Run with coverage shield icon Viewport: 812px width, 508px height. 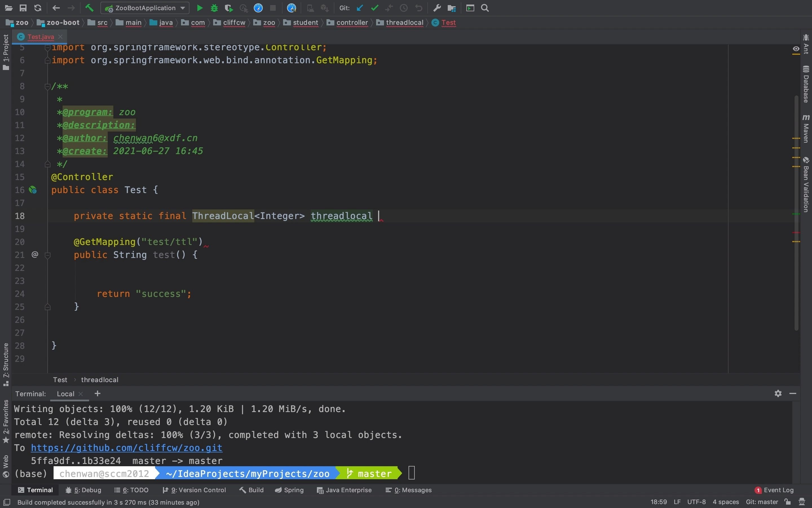229,8
